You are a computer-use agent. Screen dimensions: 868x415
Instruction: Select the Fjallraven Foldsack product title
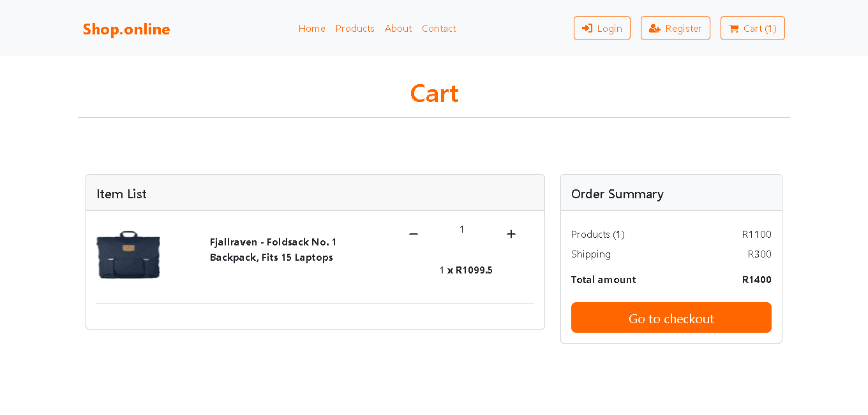[x=273, y=250]
